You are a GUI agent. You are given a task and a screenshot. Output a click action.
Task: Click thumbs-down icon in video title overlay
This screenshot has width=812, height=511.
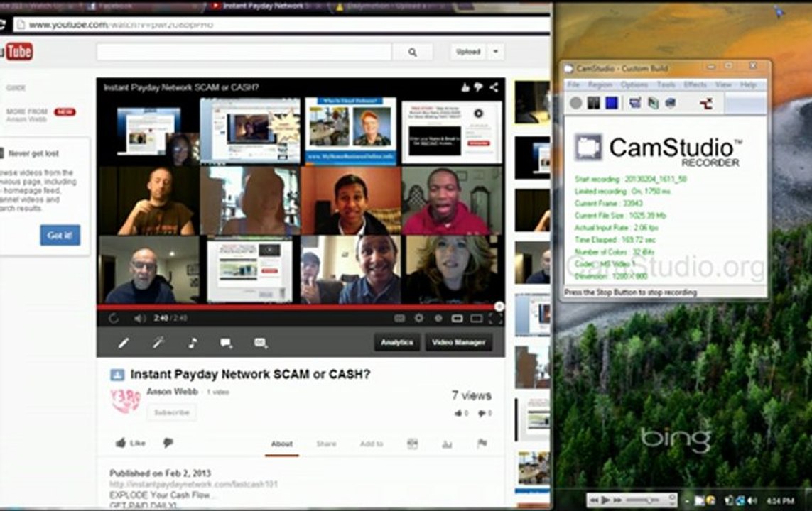(479, 87)
